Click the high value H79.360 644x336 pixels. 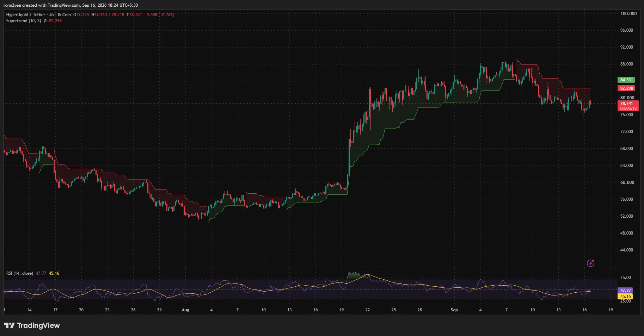(99, 15)
